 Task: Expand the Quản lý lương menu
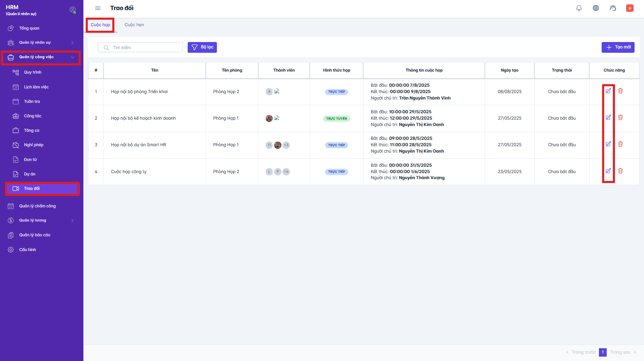[x=72, y=220]
